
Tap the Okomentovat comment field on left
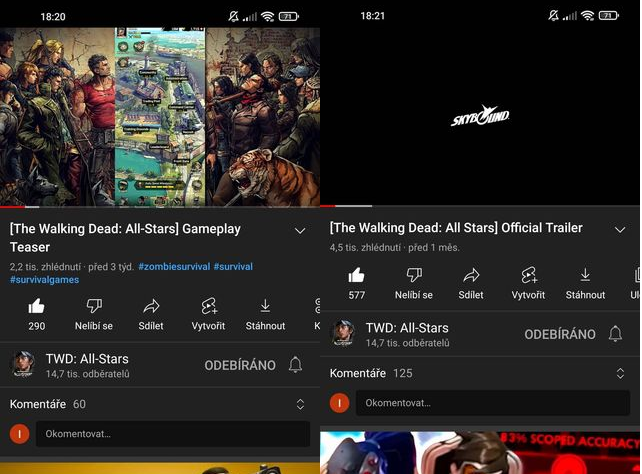172,434
